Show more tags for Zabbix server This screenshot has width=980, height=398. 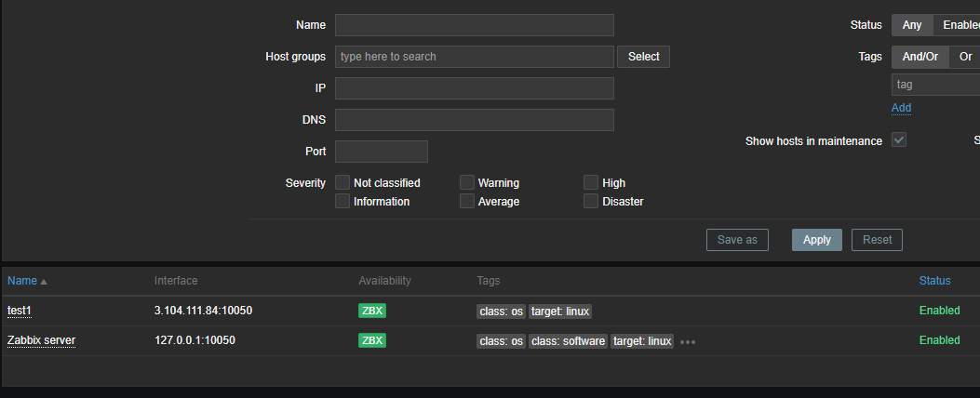[x=688, y=342]
